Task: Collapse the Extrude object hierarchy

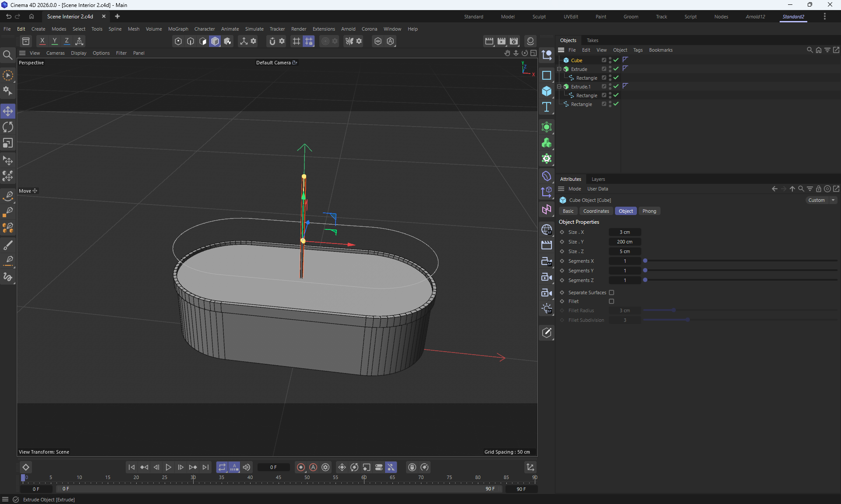Action: click(x=559, y=69)
